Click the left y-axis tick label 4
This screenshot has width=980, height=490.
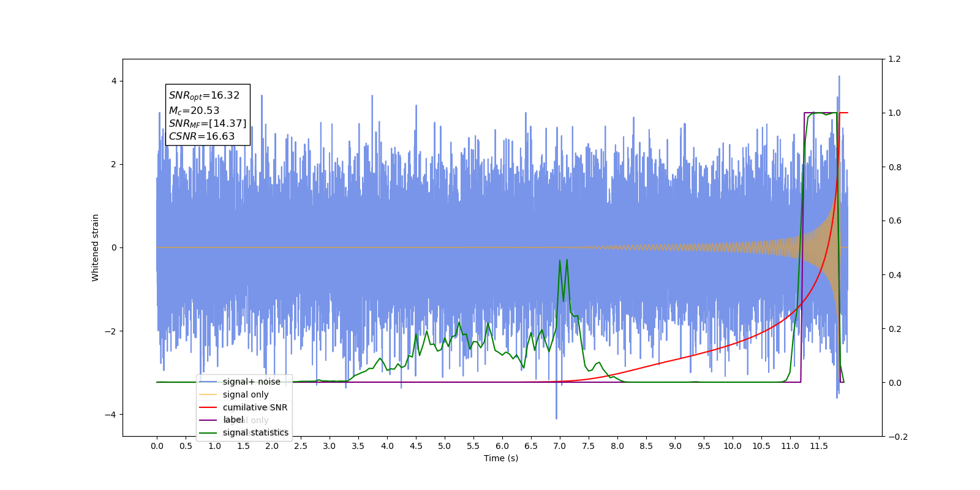pyautogui.click(x=114, y=81)
